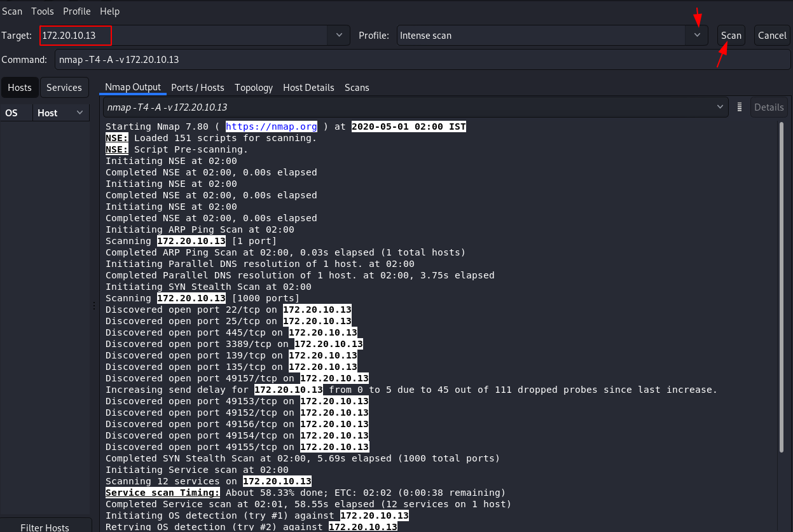This screenshot has height=532, width=793.
Task: Click the 'Discovered open port 3389/tcp' line
Action: pyautogui.click(x=235, y=344)
